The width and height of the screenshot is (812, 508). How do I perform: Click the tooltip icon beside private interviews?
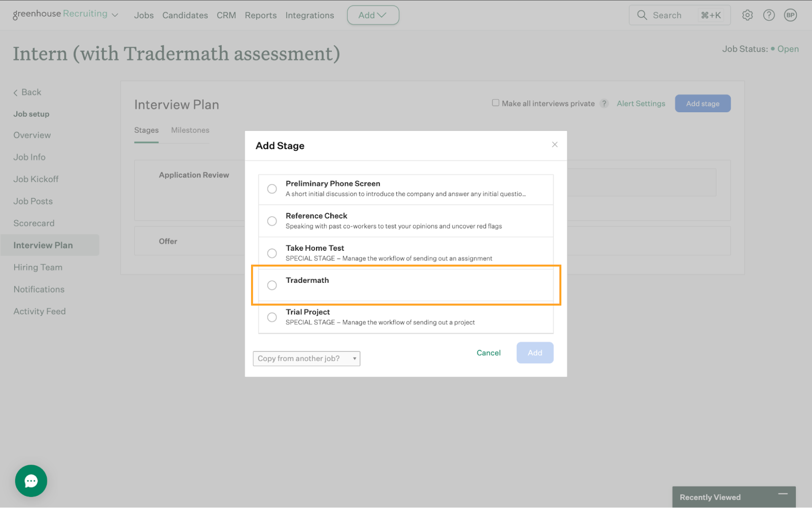[604, 104]
